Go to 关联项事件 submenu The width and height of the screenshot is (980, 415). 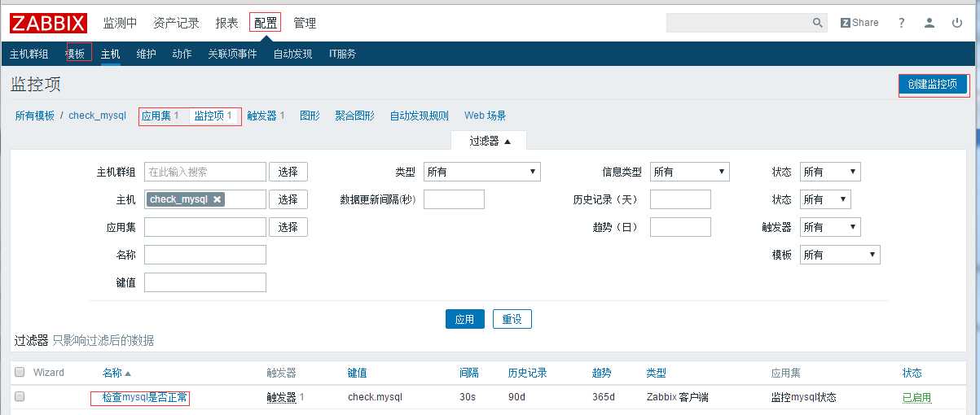(232, 54)
